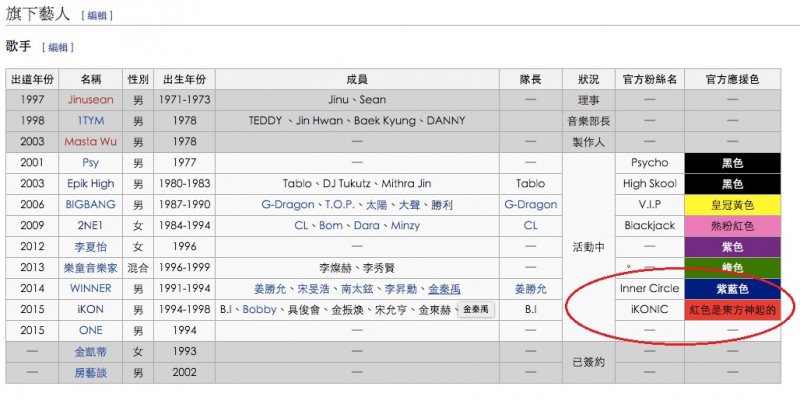Viewport: 800px width, 400px height.
Task: Open CL link in the 隊長 column
Action: tap(531, 226)
